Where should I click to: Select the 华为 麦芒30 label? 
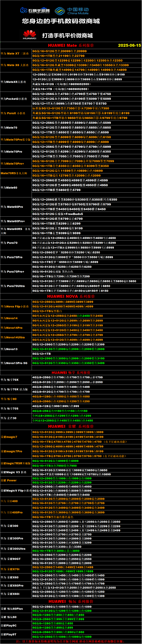[x=9, y=418]
